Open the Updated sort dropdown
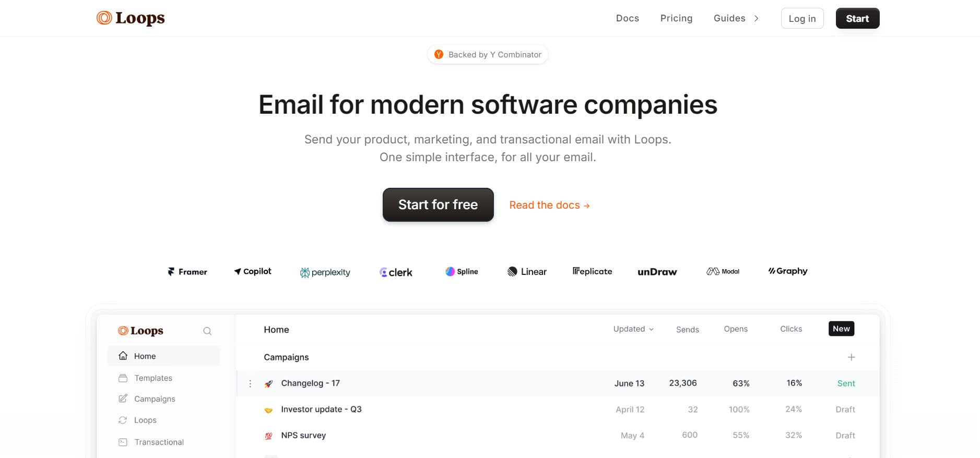The width and height of the screenshot is (980, 458). click(x=633, y=329)
